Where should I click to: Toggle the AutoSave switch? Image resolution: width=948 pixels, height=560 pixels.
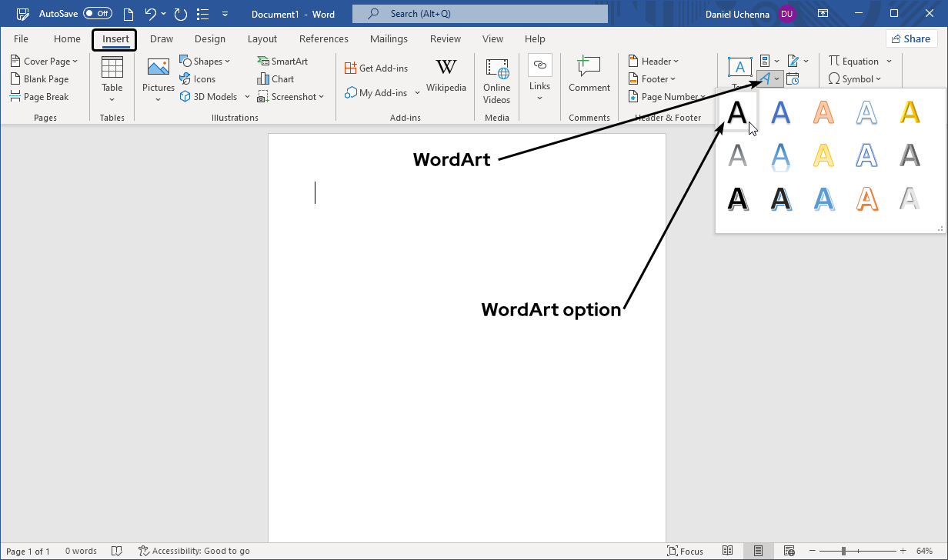tap(98, 14)
